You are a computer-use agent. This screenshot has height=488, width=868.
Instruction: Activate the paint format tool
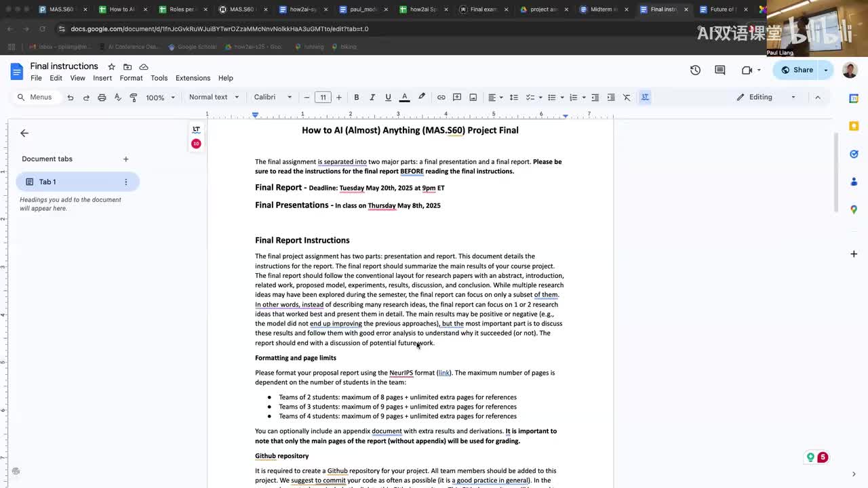pos(134,97)
